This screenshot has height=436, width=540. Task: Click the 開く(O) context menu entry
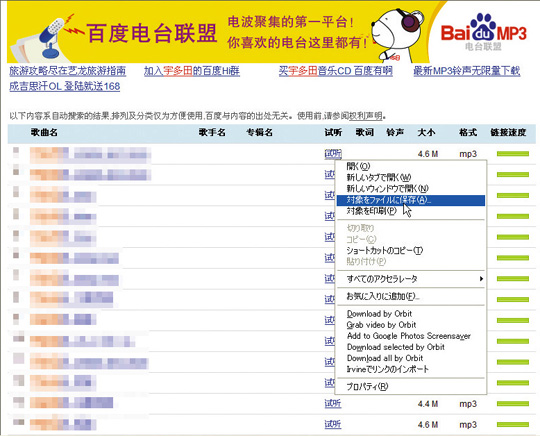(x=358, y=166)
